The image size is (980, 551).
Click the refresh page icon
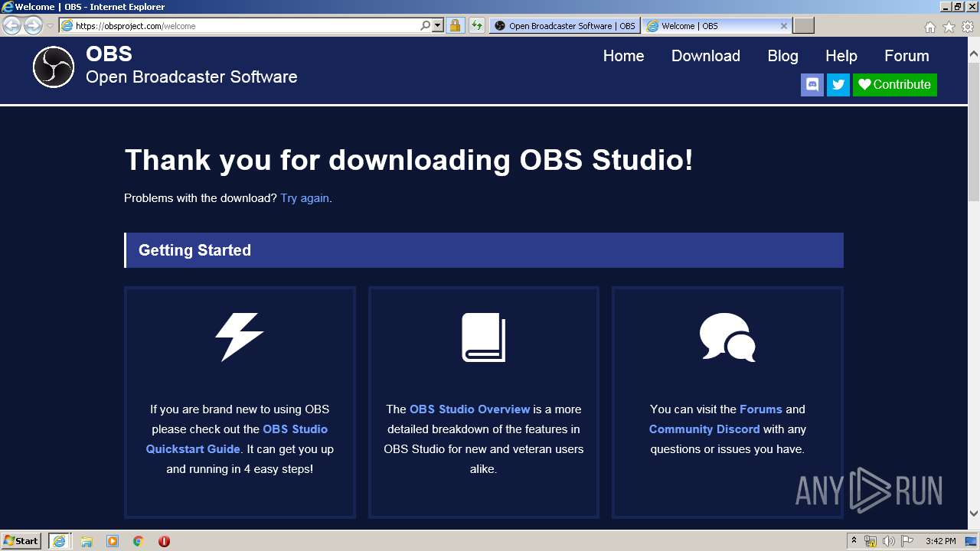click(x=477, y=26)
